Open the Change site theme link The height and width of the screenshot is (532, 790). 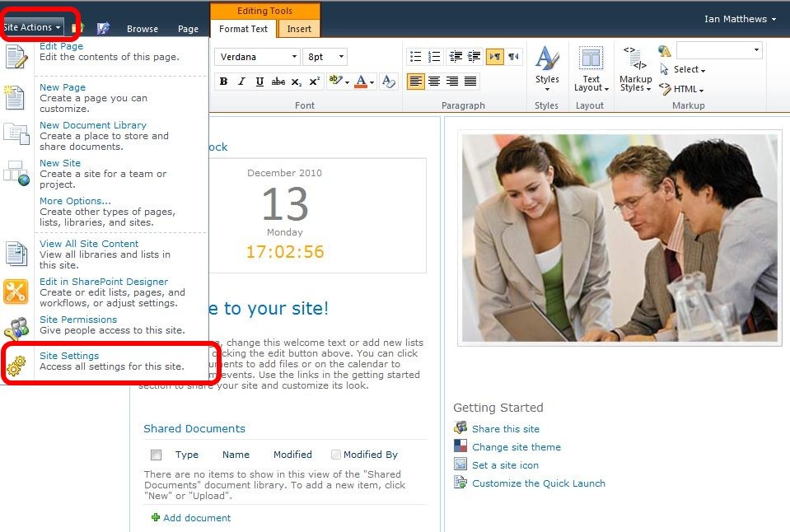pyautogui.click(x=516, y=447)
